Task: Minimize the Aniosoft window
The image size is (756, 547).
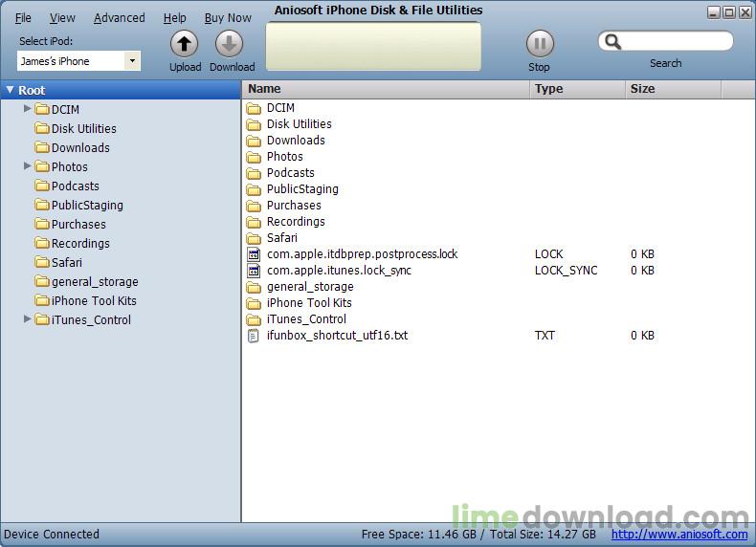Action: [714, 13]
